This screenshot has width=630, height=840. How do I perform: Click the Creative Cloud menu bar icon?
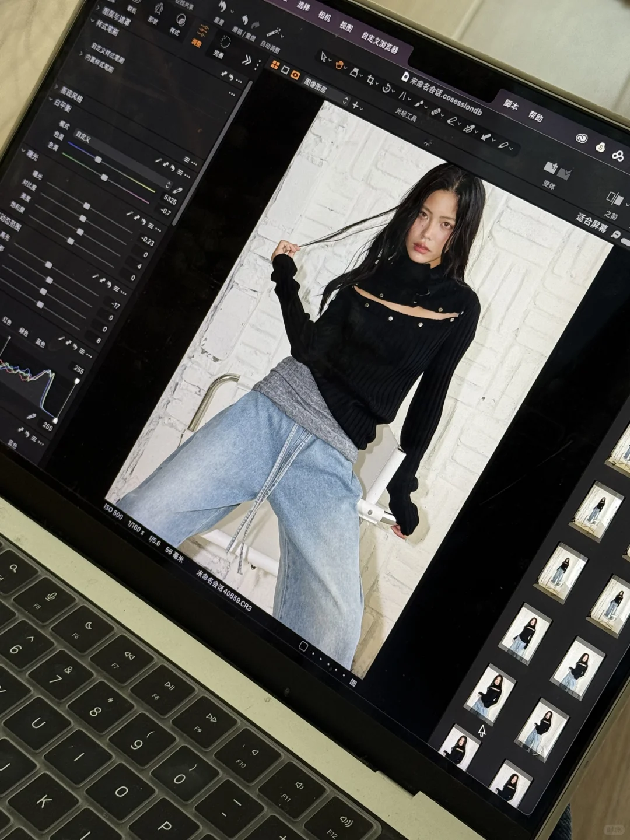[582, 138]
